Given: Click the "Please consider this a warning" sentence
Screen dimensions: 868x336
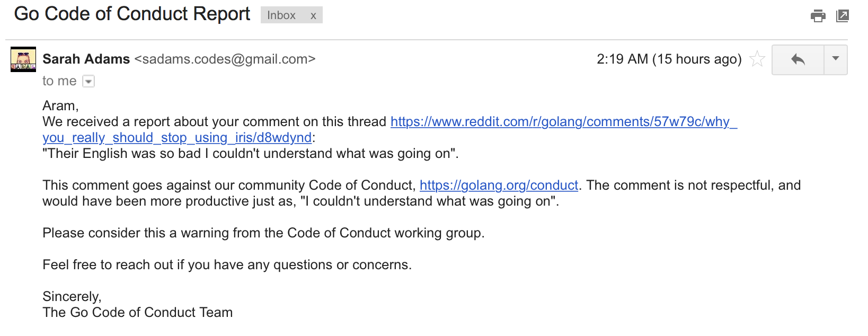Looking at the screenshot, I should tap(263, 233).
